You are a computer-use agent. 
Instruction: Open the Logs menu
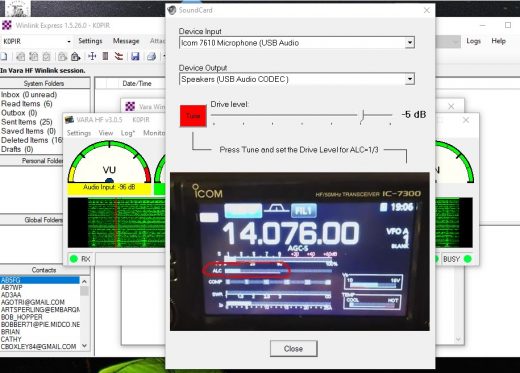(x=473, y=41)
